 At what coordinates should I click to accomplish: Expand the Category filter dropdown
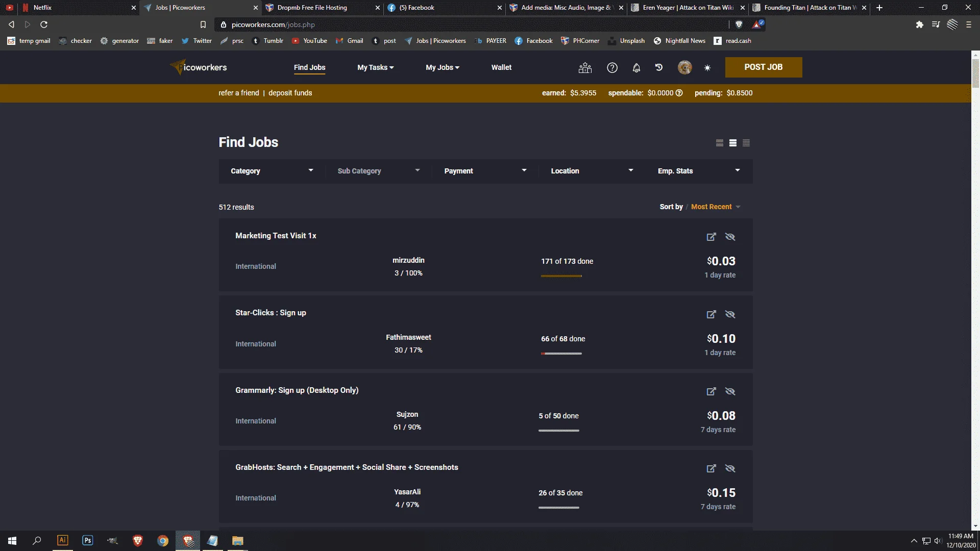(272, 171)
